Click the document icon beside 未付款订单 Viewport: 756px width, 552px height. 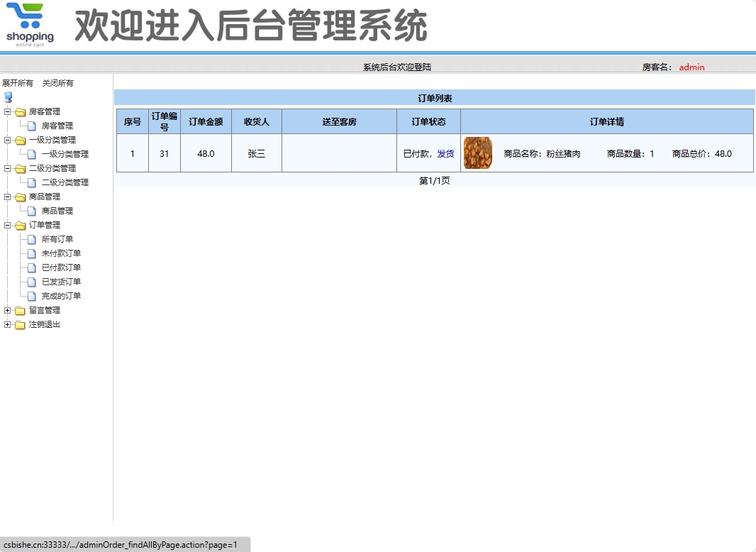(32, 253)
